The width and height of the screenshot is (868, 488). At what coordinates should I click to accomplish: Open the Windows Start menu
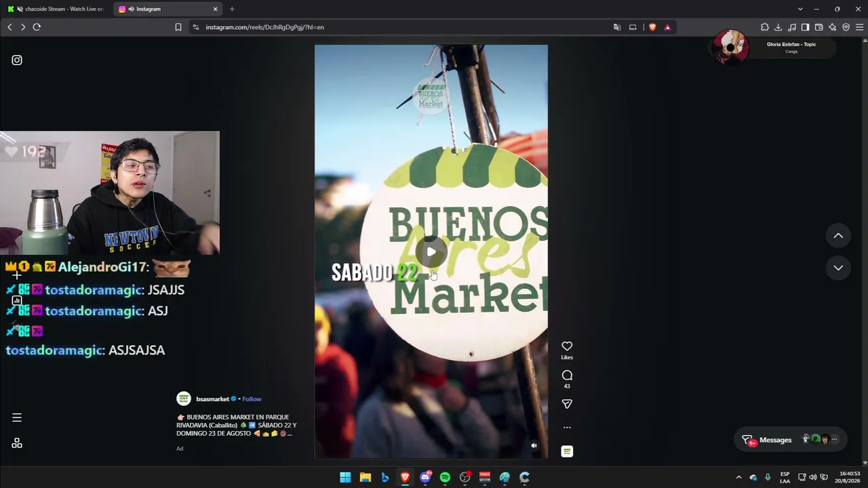click(x=345, y=477)
